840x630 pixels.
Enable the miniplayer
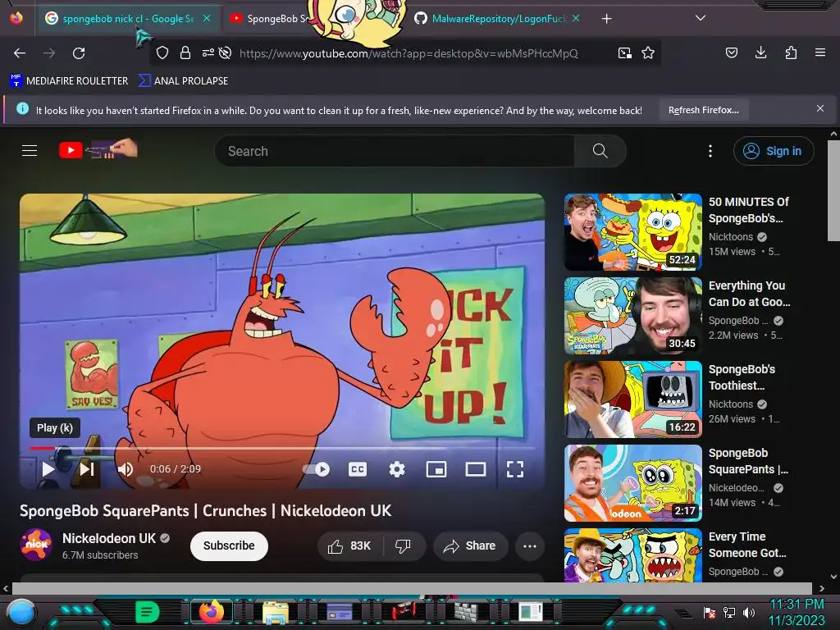click(x=436, y=469)
